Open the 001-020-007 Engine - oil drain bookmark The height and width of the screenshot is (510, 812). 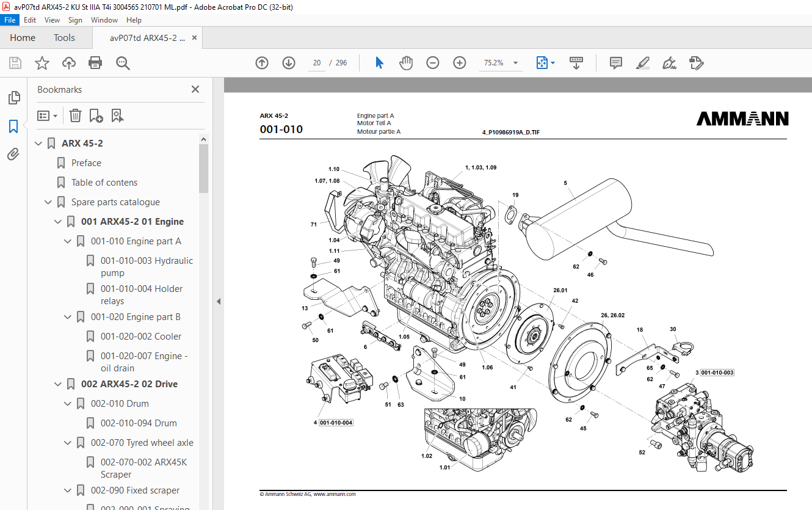tap(144, 362)
